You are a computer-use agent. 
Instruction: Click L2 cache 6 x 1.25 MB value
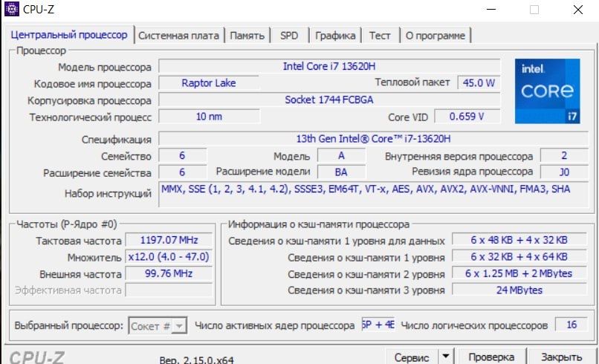(519, 273)
